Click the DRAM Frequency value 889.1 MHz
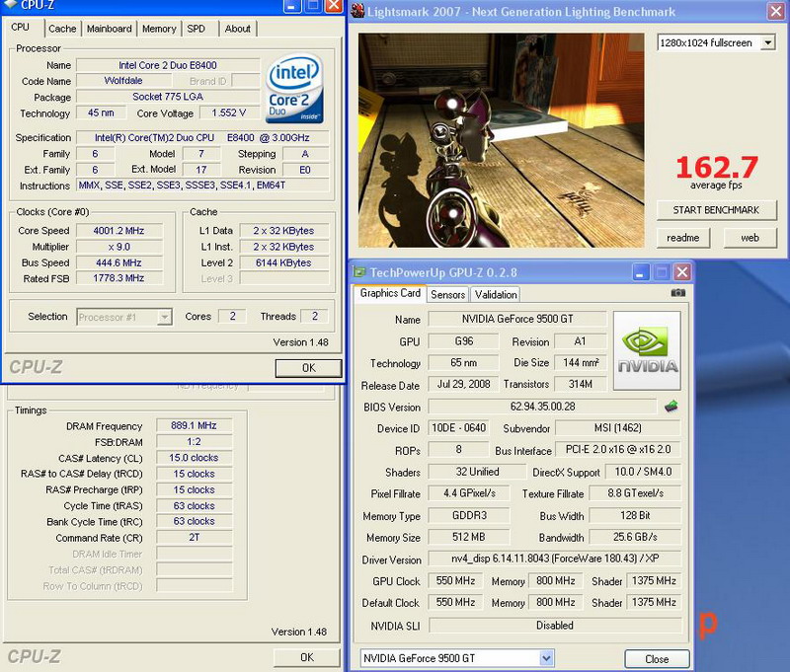 click(194, 425)
